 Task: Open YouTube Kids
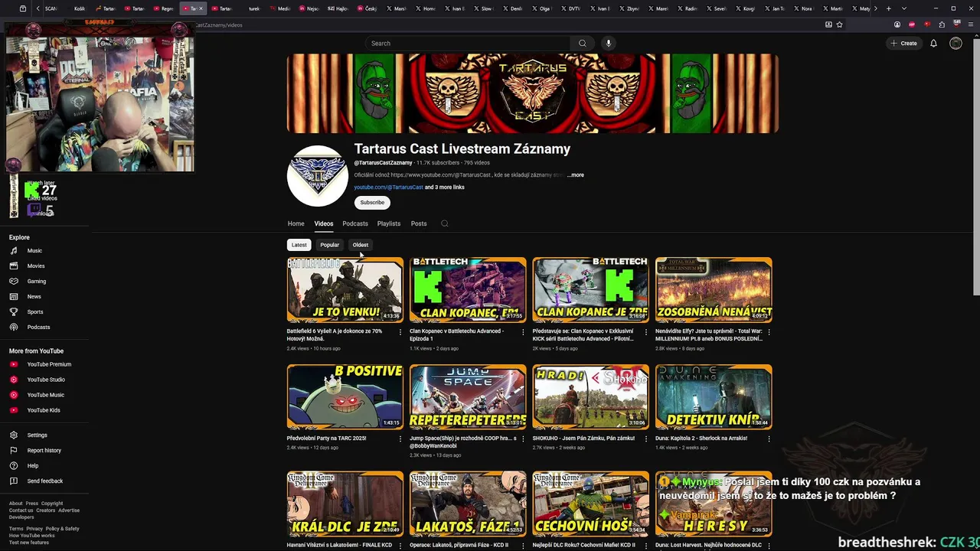click(44, 410)
